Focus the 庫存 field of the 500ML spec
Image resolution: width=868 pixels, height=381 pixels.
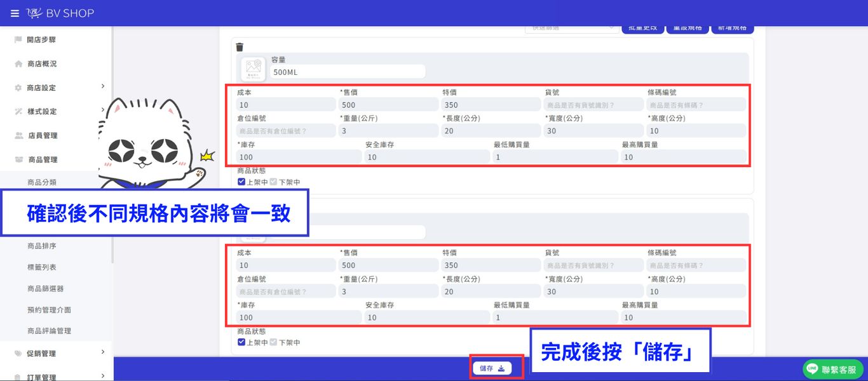coord(299,157)
